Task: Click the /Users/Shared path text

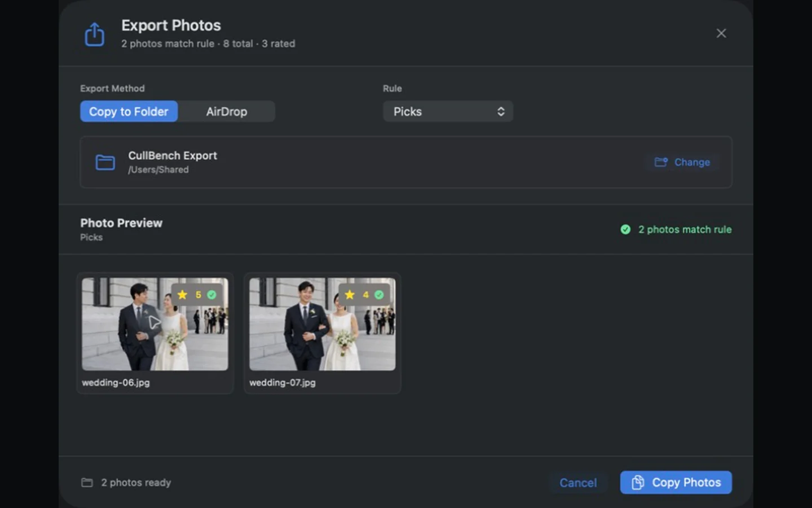Action: (x=158, y=170)
